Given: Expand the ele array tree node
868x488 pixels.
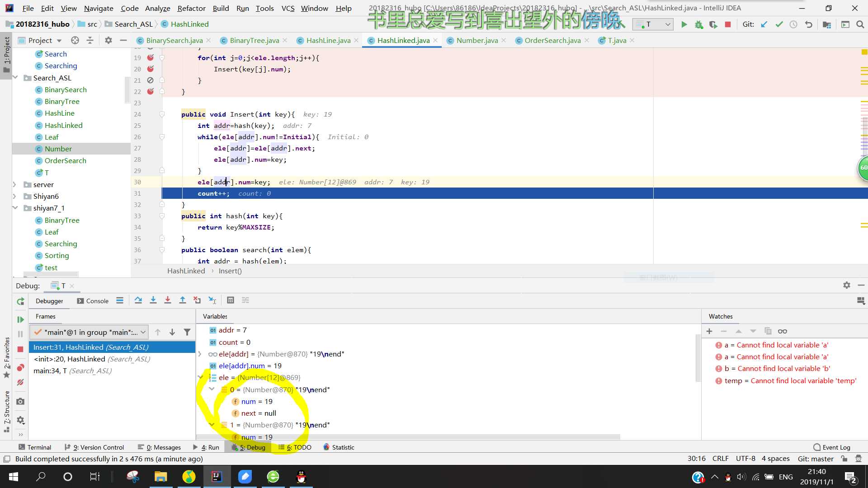Looking at the screenshot, I should pyautogui.click(x=201, y=377).
